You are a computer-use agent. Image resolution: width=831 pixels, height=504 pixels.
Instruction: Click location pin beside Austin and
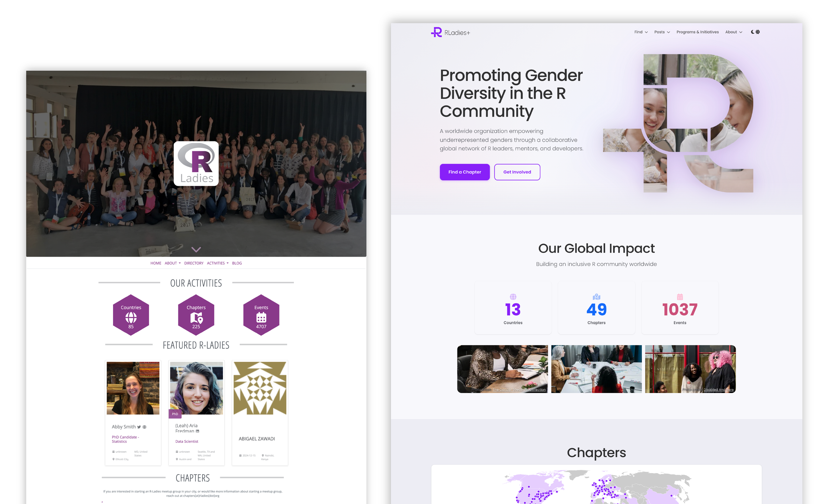click(x=177, y=459)
